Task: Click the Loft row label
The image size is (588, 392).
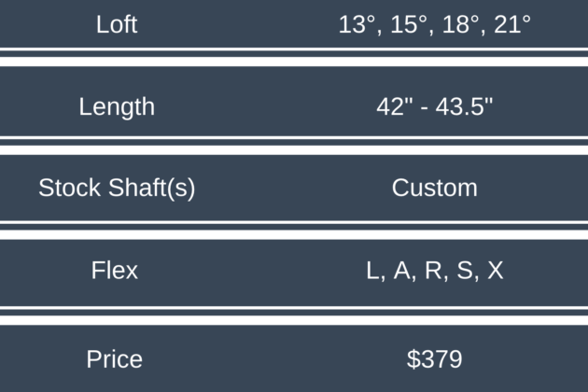Action: click(x=116, y=24)
